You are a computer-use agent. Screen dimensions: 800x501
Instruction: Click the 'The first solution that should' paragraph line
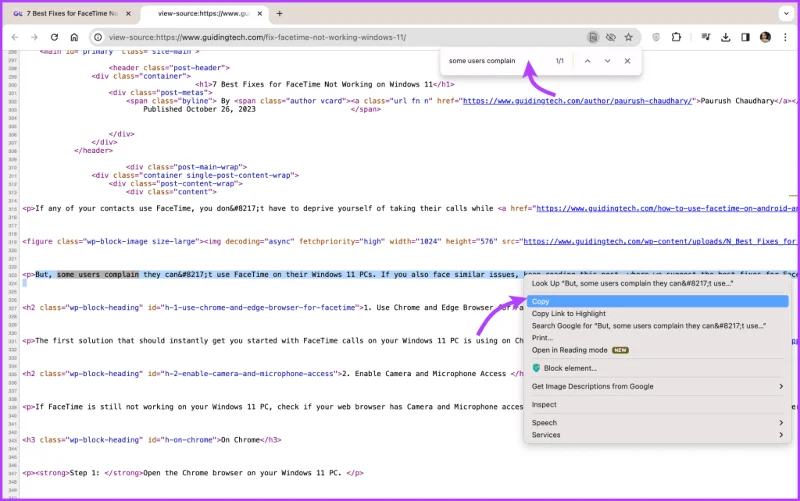point(273,341)
